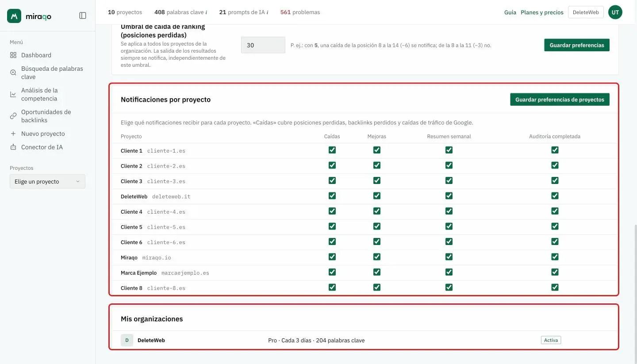The height and width of the screenshot is (364, 637).
Task: Toggle Resumen semanal for DeleteWeb project
Action: click(449, 195)
